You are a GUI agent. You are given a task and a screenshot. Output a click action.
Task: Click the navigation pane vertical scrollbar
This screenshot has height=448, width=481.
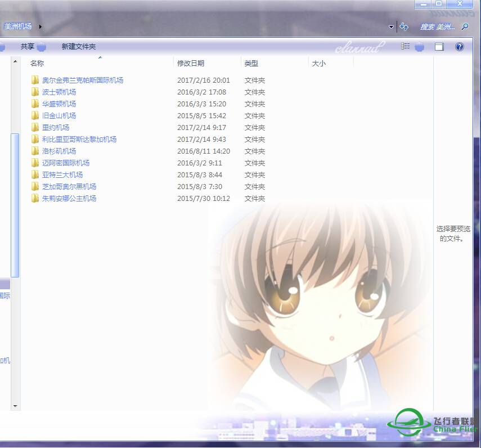(15, 205)
